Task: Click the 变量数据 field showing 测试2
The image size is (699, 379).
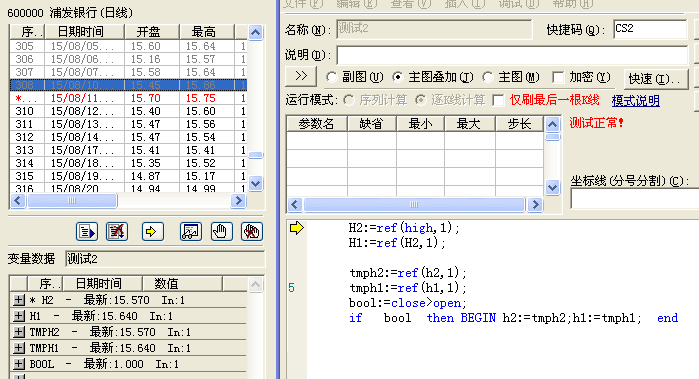Action: click(x=165, y=259)
